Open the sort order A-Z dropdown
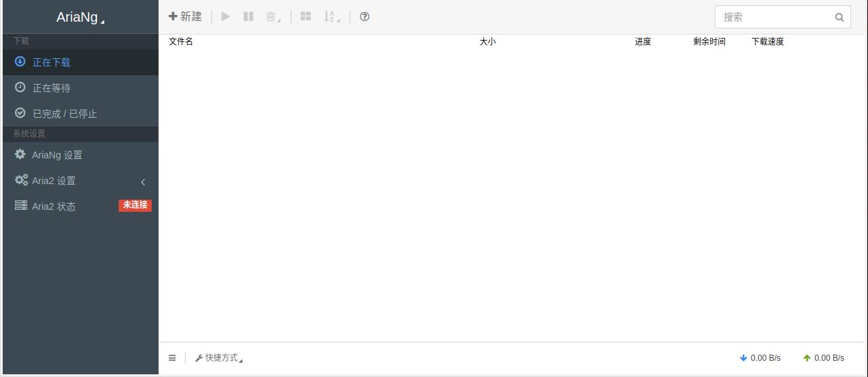Screen dimensions: 868x377 [x=331, y=16]
